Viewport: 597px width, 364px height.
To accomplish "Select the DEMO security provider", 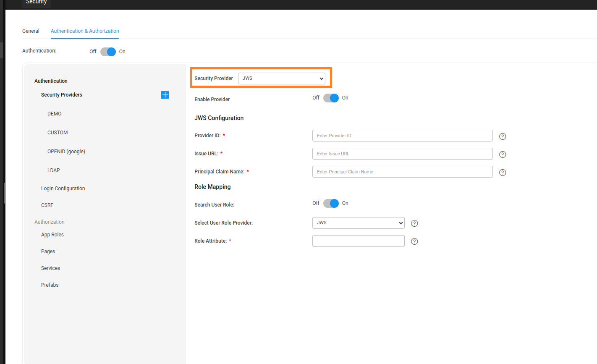I will (x=55, y=114).
